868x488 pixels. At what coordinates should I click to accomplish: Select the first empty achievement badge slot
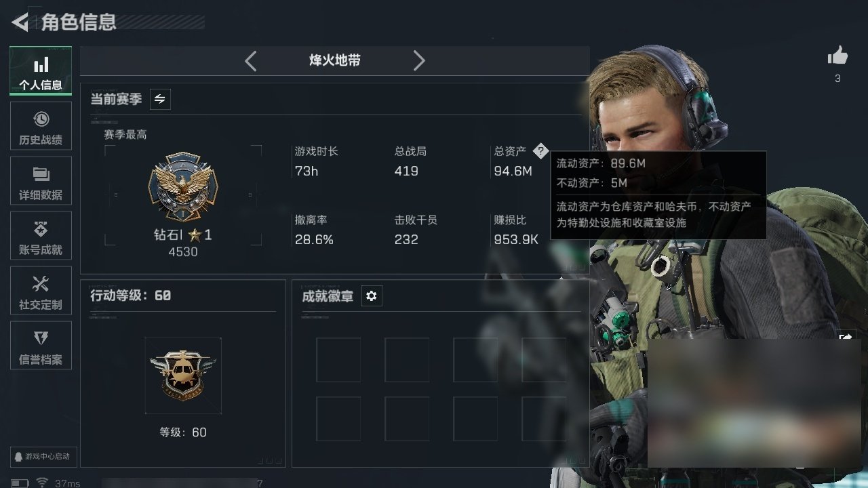pyautogui.click(x=338, y=360)
